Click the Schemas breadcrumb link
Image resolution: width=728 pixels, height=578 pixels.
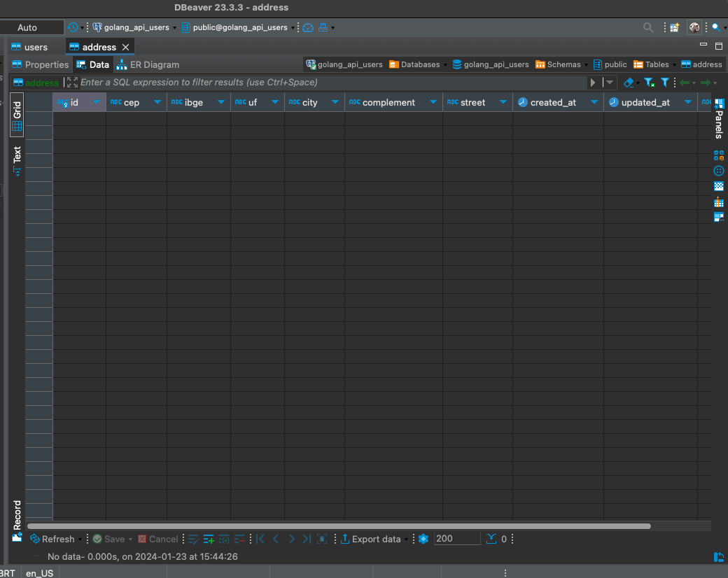[558, 64]
